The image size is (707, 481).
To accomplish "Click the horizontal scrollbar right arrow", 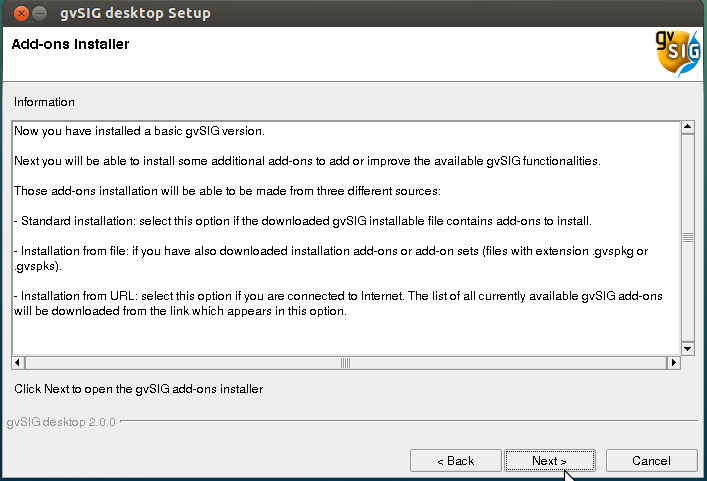I will point(672,362).
